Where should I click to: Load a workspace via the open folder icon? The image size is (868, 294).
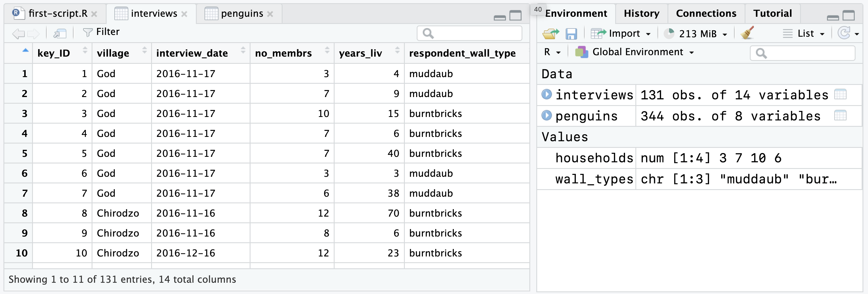point(551,33)
